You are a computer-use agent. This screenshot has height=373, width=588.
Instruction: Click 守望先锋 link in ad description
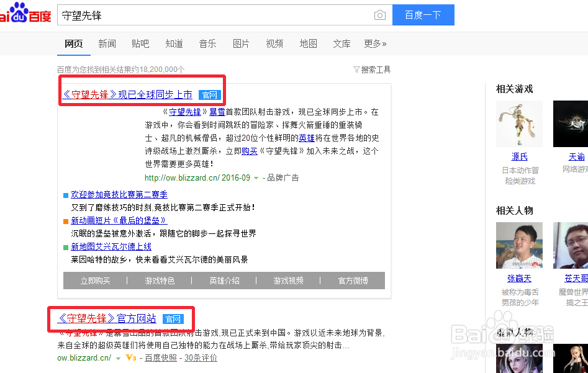tap(185, 112)
